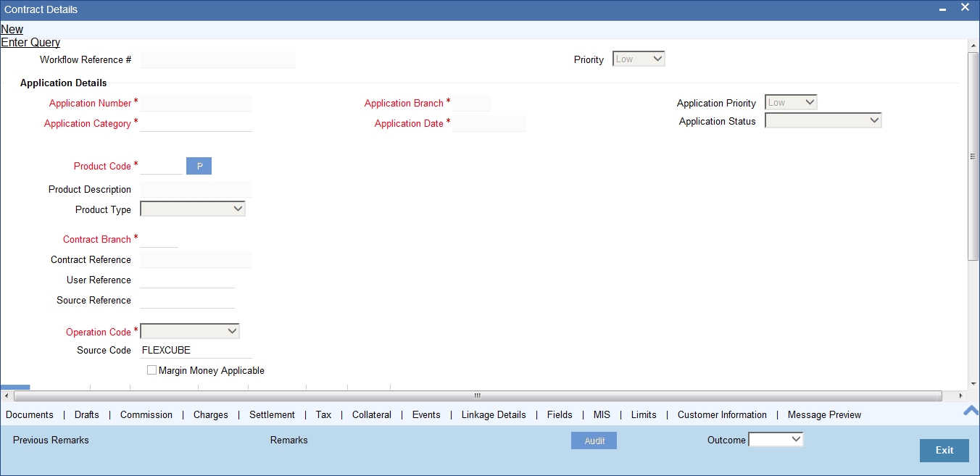
Task: Open the Operation Code dropdown
Action: click(190, 331)
